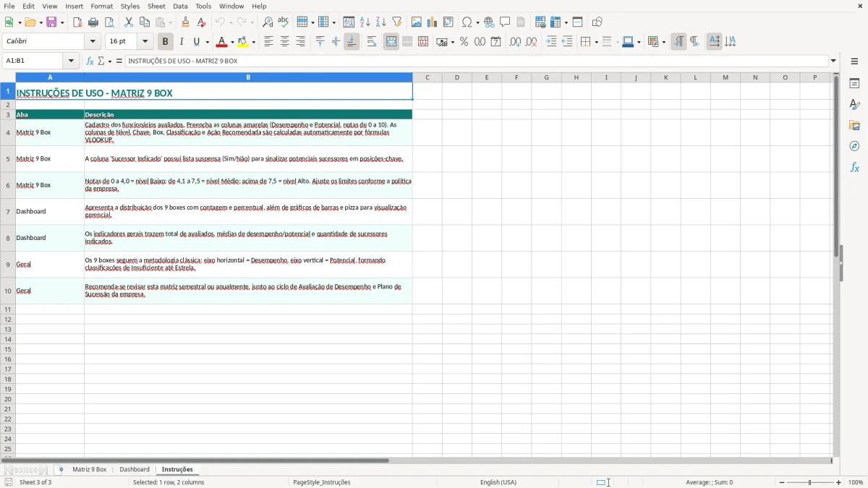
Task: Click the Save document icon
Action: click(x=51, y=22)
